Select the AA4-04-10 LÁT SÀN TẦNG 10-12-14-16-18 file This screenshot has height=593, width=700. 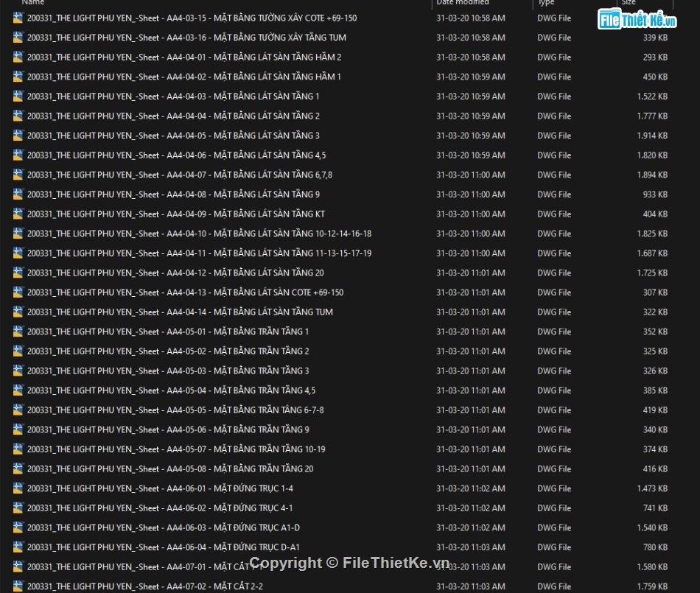click(x=199, y=234)
